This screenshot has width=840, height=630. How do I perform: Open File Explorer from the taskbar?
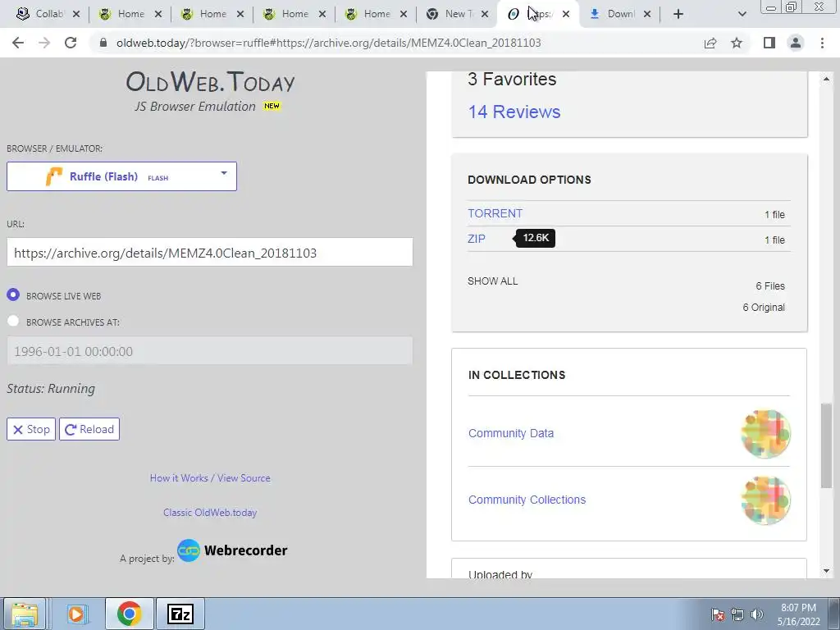coord(25,614)
